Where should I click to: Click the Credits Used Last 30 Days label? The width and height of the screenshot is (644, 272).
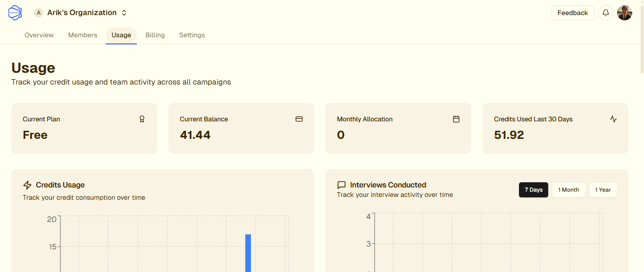coord(533,119)
